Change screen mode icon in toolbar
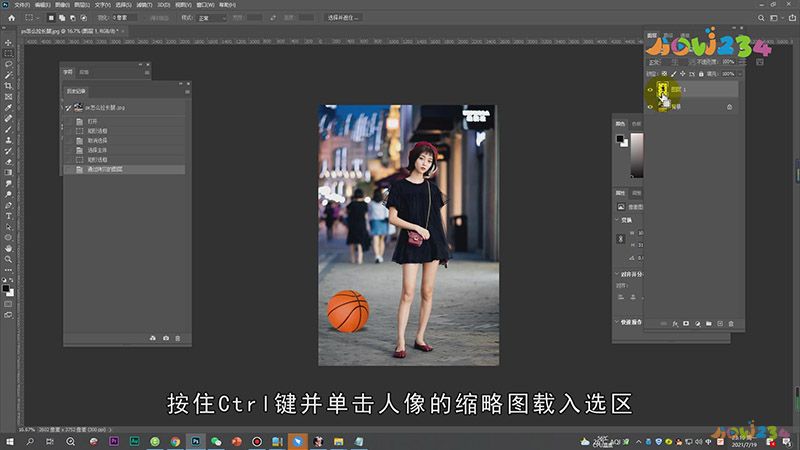Image resolution: width=800 pixels, height=450 pixels. [8, 315]
